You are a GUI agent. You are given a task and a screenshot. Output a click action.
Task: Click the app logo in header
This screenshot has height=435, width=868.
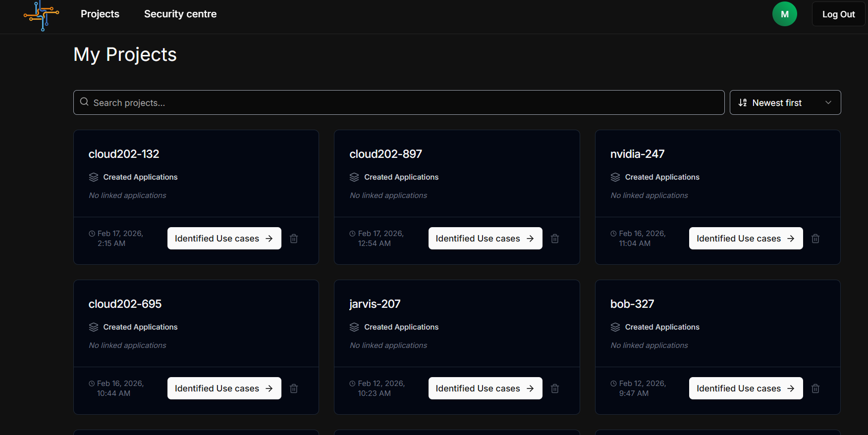click(42, 15)
